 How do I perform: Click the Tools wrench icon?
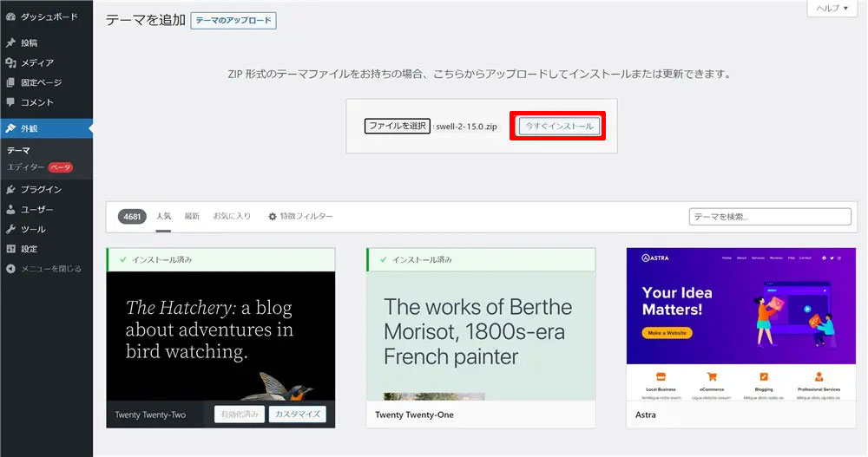pyautogui.click(x=10, y=229)
